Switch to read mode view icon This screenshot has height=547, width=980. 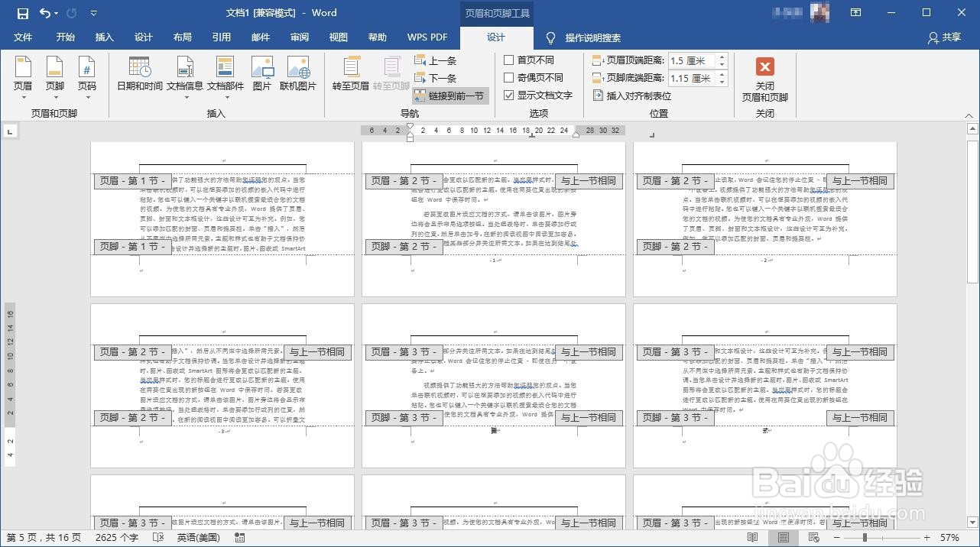[753, 538]
